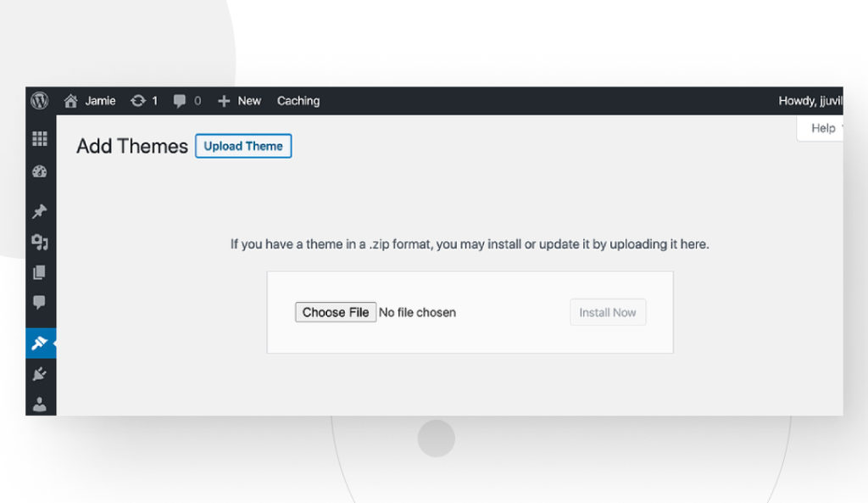Screen dimensions: 868x503
Task: Open the Media icon in sidebar
Action: click(39, 242)
